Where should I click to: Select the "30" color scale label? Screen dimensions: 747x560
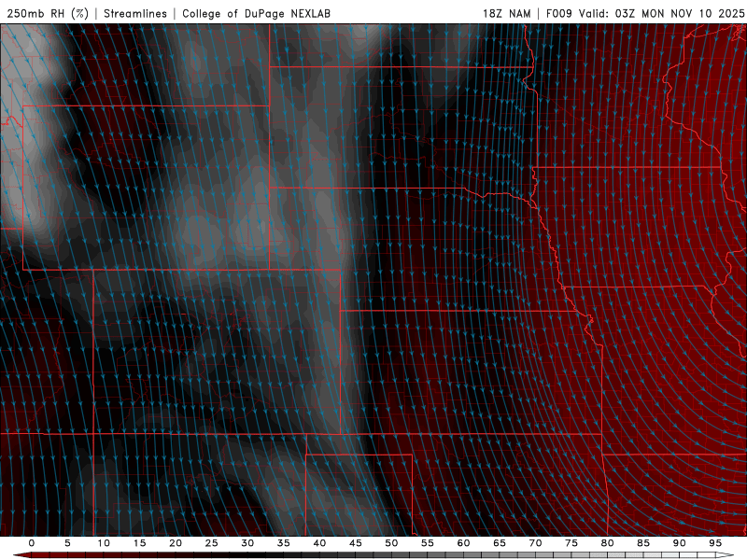pyautogui.click(x=247, y=543)
